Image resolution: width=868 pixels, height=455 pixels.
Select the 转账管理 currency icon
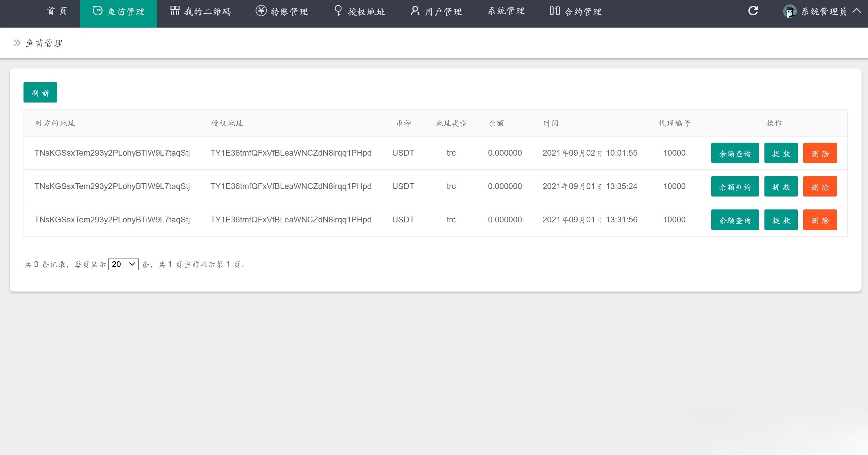[260, 11]
